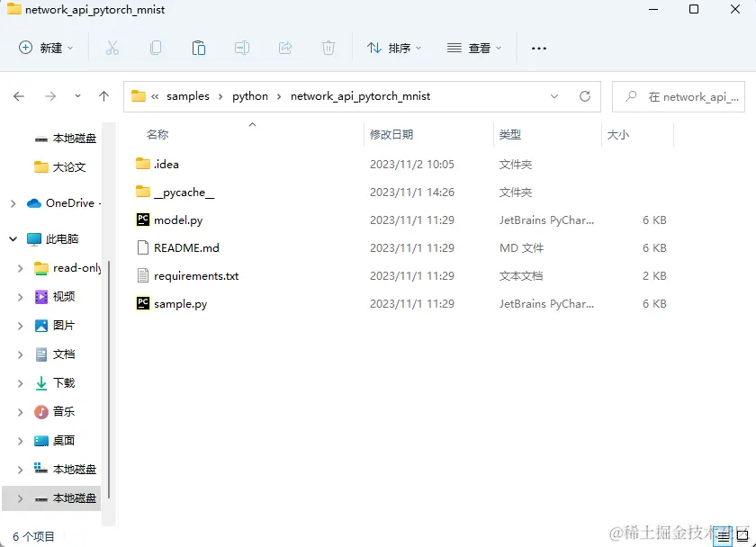Rename the selected item using rename icon
The width and height of the screenshot is (756, 547).
click(241, 49)
